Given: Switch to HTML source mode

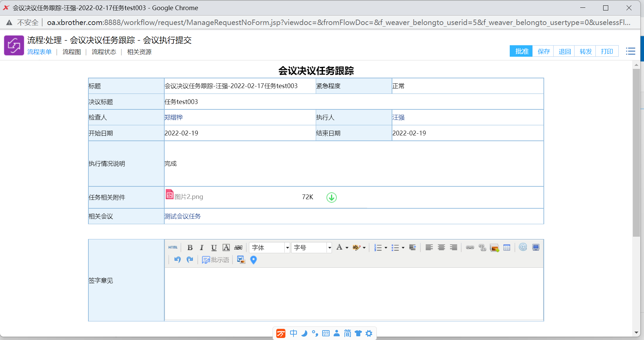Looking at the screenshot, I should (x=173, y=247).
